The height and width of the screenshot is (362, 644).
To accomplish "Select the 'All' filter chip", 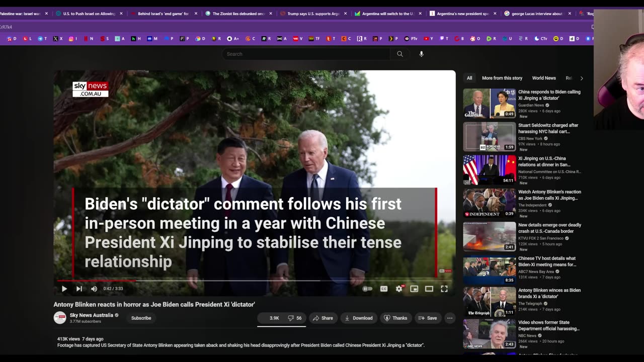I will tap(469, 78).
